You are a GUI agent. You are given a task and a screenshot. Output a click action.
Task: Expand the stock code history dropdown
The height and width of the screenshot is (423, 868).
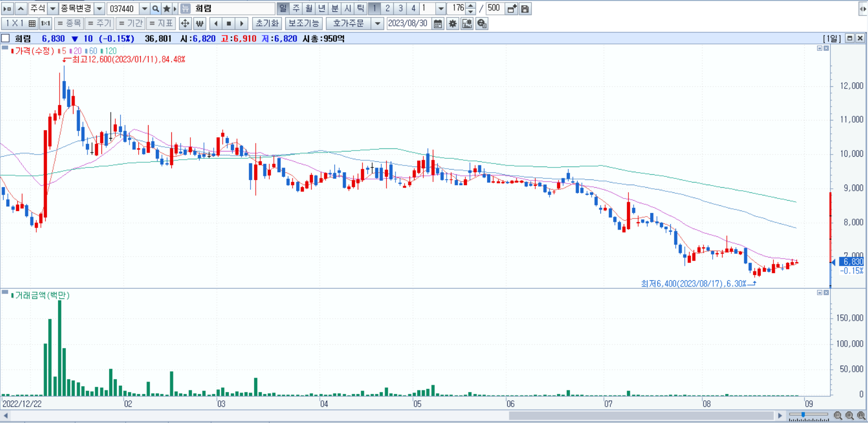144,9
